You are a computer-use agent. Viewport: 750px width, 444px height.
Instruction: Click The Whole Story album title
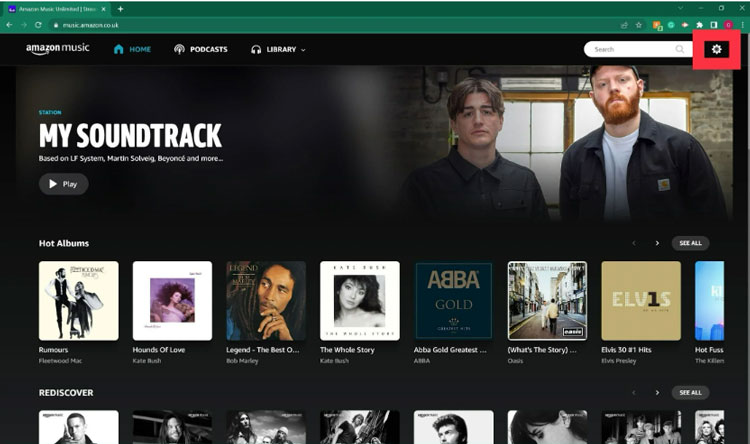347,350
